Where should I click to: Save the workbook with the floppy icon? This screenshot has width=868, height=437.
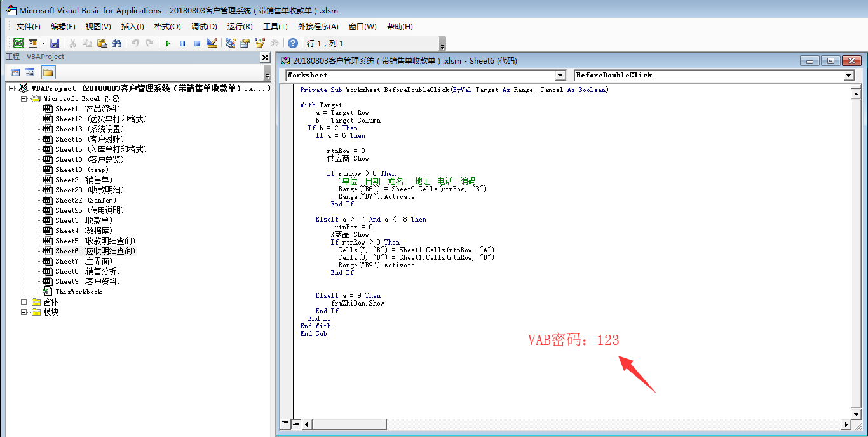point(55,43)
